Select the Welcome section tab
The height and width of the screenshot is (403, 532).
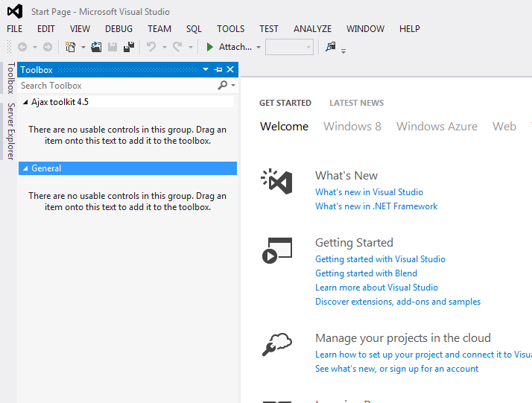click(x=285, y=126)
